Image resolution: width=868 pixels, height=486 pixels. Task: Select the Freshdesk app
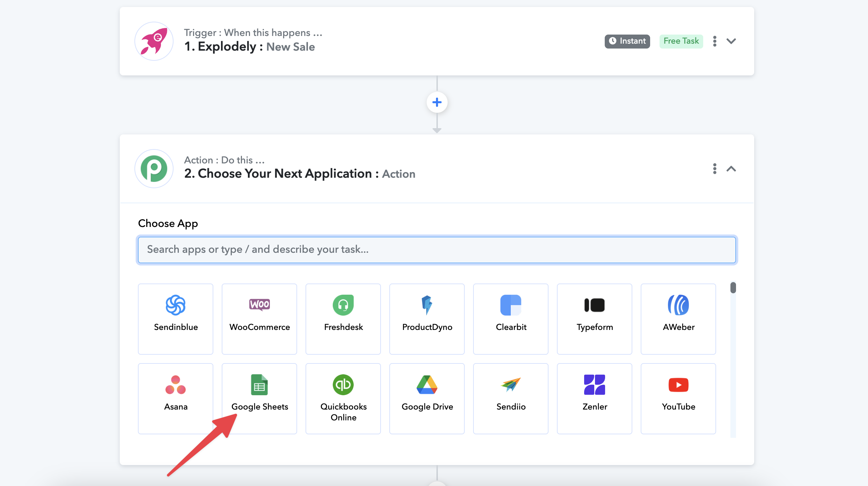tap(343, 318)
